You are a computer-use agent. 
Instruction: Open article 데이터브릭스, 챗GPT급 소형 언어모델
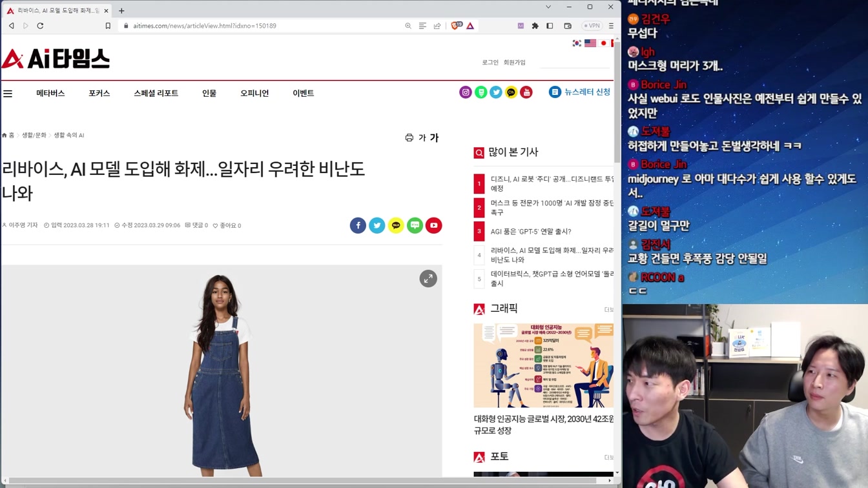pyautogui.click(x=552, y=278)
